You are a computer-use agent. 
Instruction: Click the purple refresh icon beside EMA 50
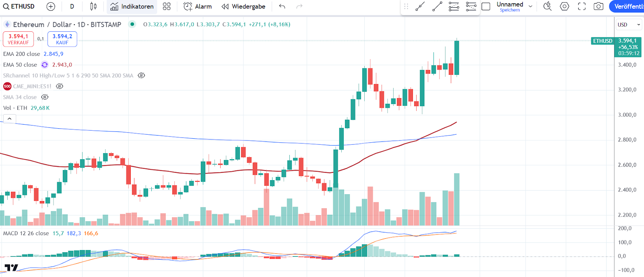click(x=45, y=65)
